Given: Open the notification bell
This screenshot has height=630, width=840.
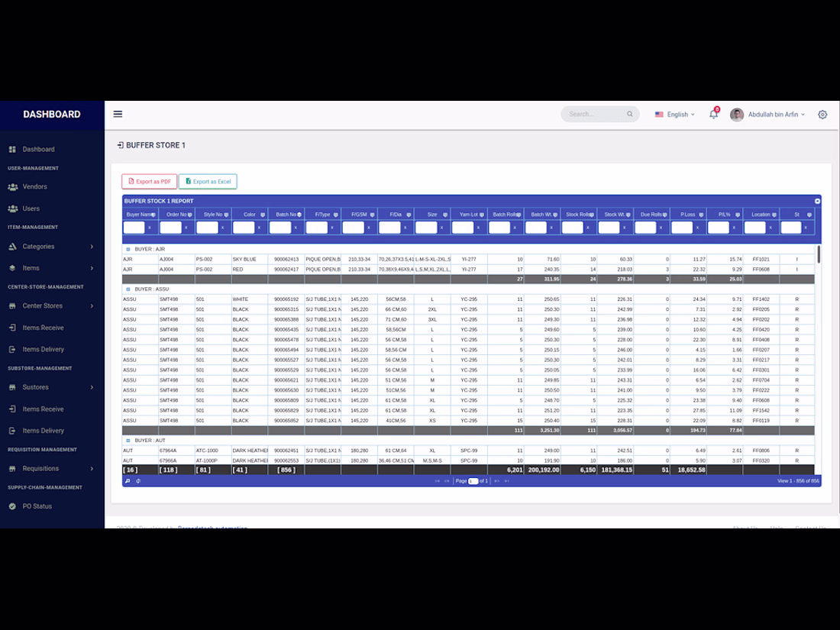Looking at the screenshot, I should (713, 114).
